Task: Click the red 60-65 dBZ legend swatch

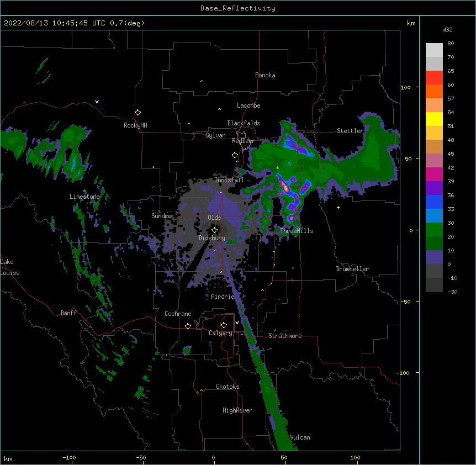Action: click(434, 78)
